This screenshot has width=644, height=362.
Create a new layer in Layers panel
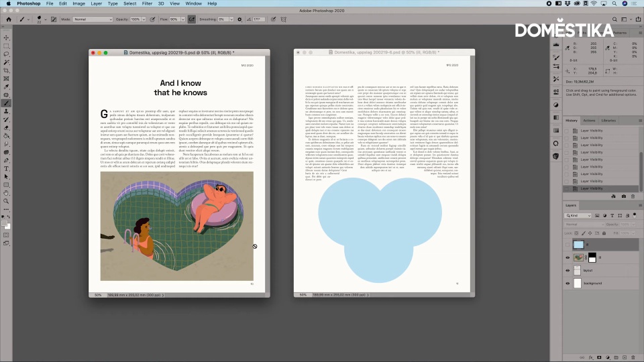point(625,357)
